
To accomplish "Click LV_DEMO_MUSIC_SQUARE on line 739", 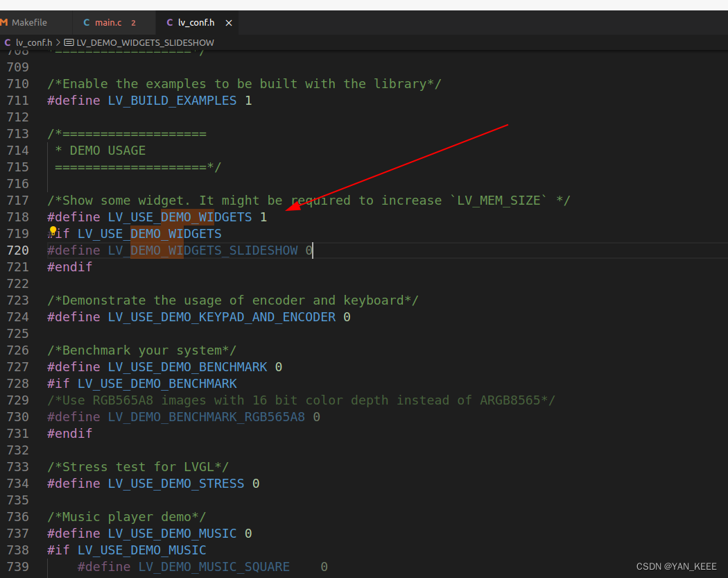I will pos(214,567).
